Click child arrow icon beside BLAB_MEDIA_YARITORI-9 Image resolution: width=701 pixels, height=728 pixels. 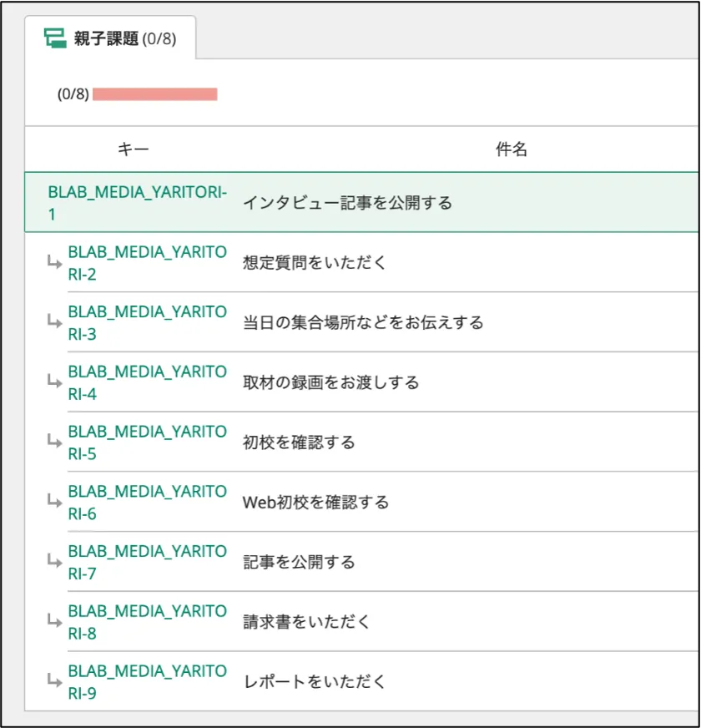pos(54,681)
